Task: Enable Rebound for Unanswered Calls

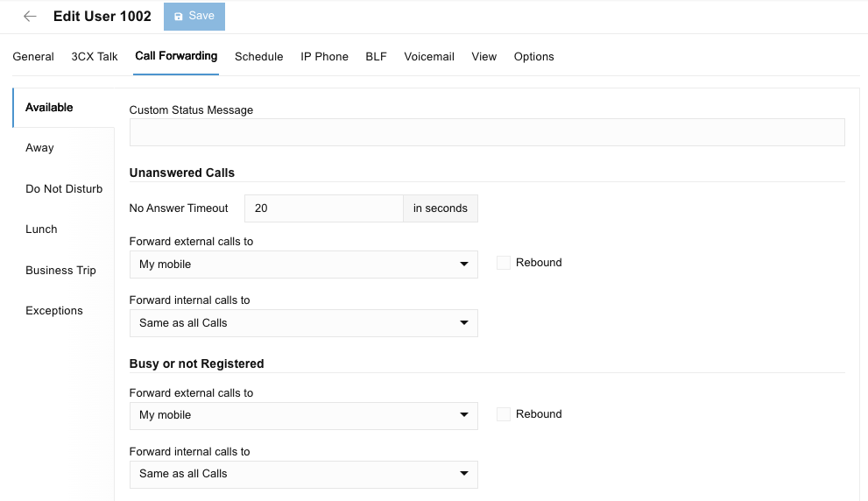Action: click(x=504, y=263)
